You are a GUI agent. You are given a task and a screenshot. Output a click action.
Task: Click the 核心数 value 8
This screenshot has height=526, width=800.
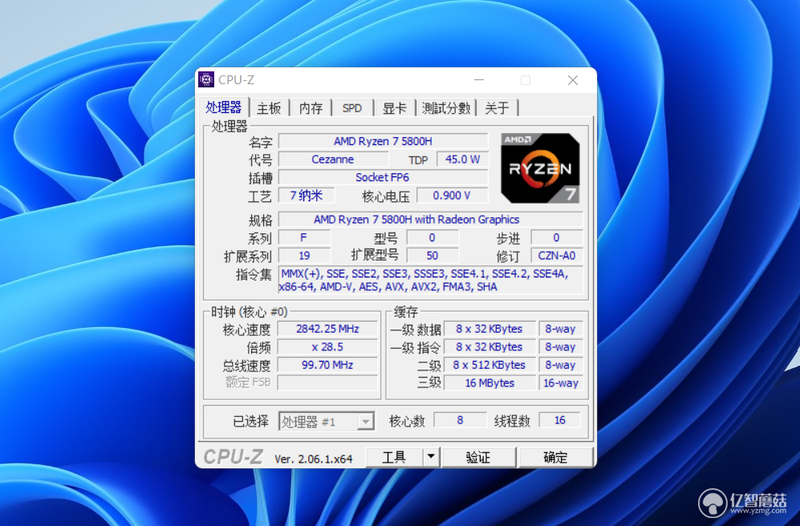tap(460, 420)
